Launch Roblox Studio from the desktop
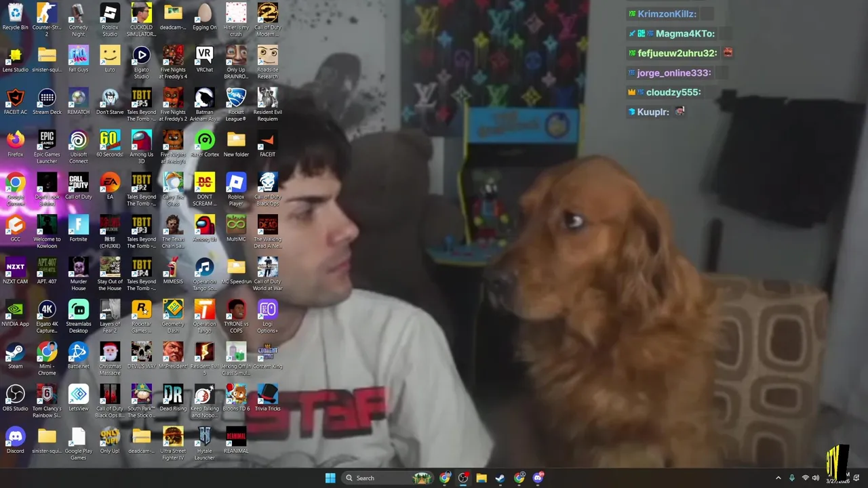868x488 pixels. (x=110, y=20)
